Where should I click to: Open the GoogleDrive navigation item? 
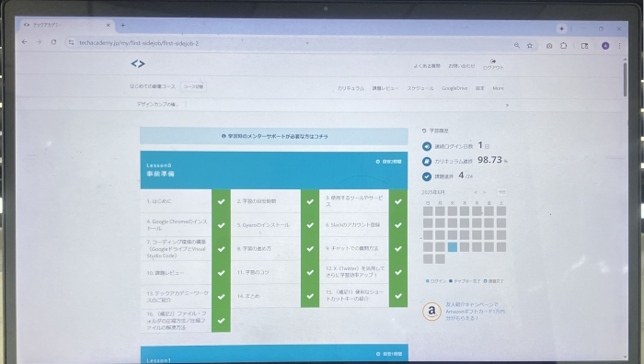(x=454, y=88)
